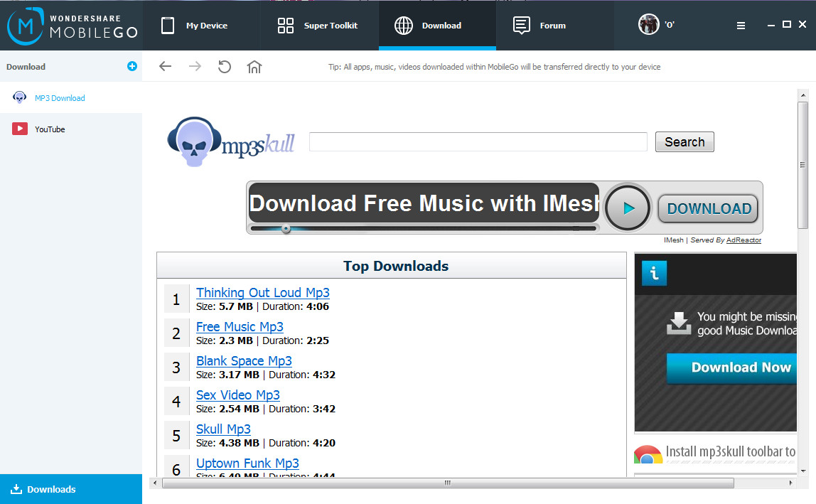816x504 pixels.
Task: Open the Thinking Out Loud Mp3 link
Action: (x=262, y=293)
